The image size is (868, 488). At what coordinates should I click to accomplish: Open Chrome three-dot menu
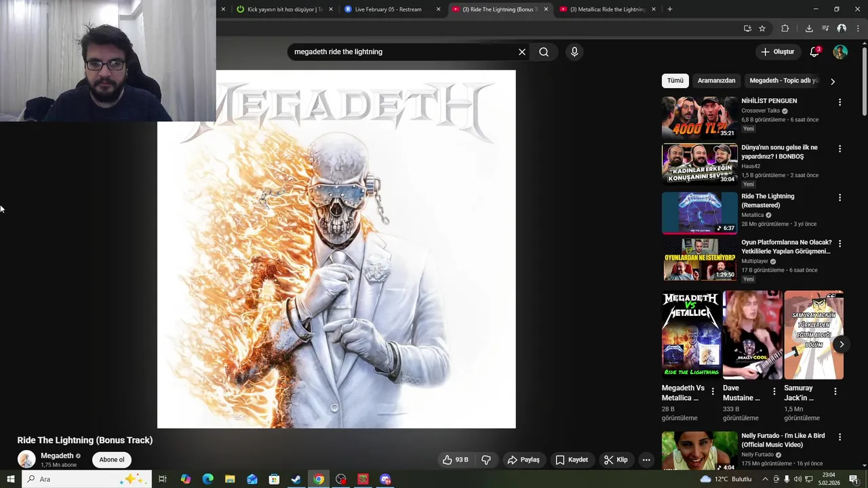[858, 28]
